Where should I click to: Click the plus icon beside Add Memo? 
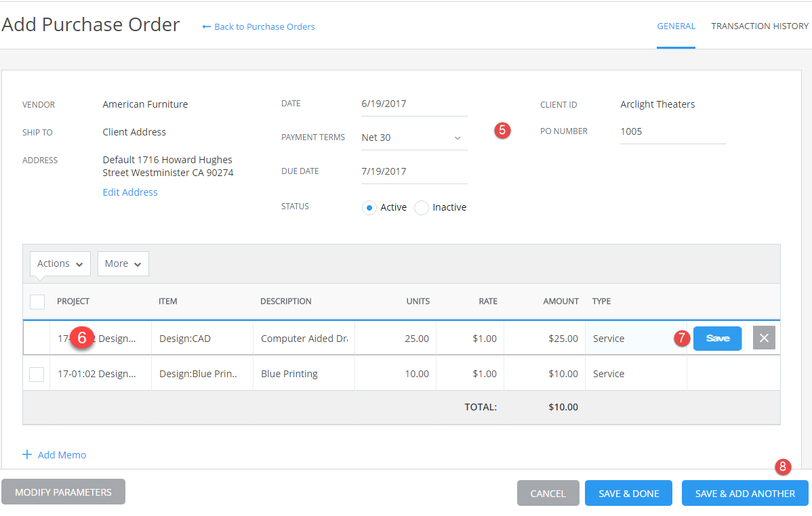coord(27,454)
